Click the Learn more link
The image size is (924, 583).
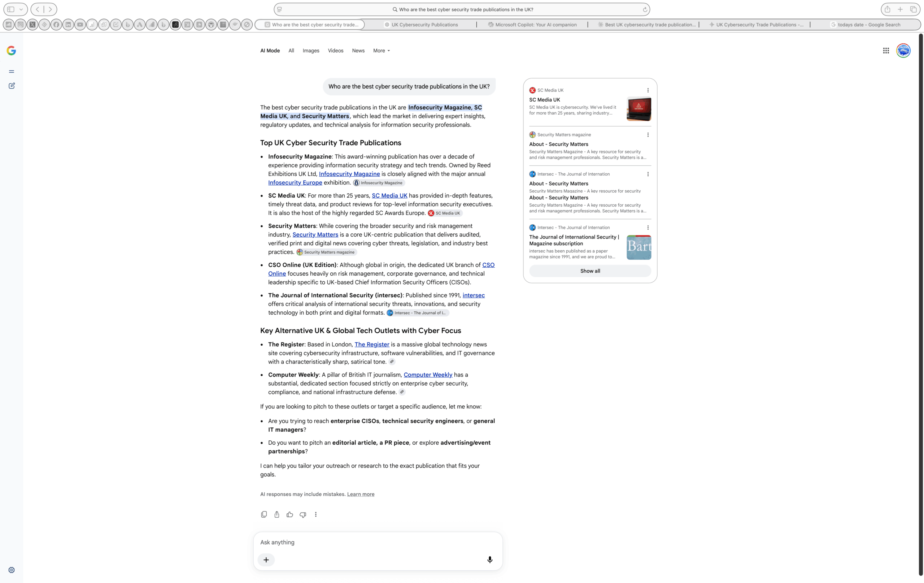[x=361, y=494]
